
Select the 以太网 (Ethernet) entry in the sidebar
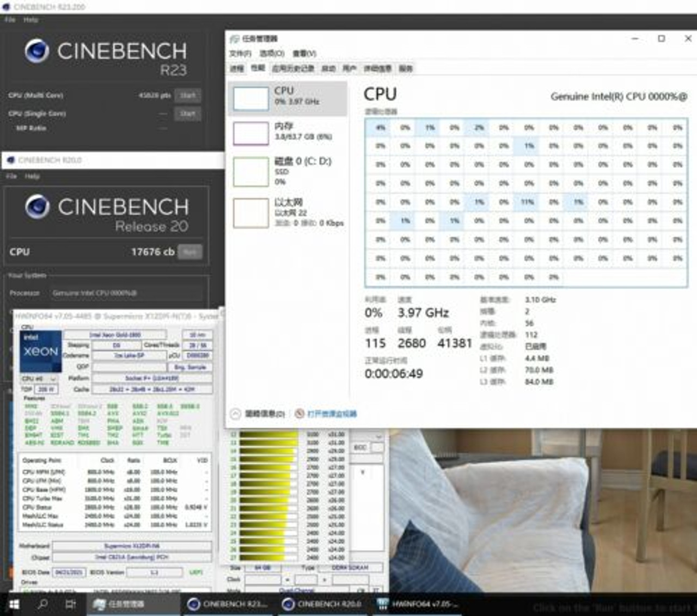(288, 213)
